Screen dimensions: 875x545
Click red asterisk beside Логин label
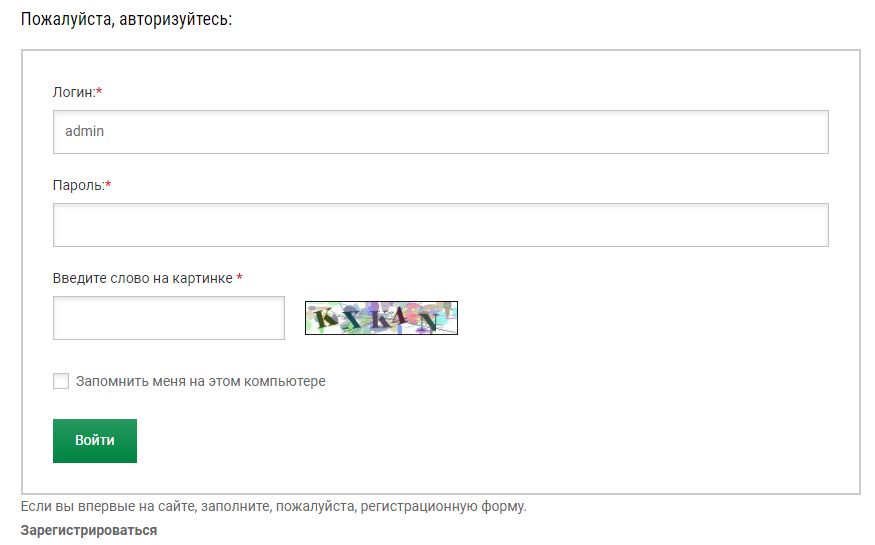pos(99,91)
